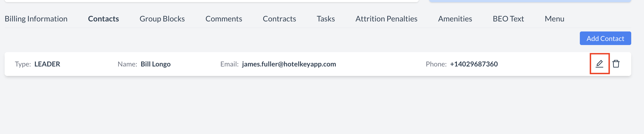This screenshot has height=134, width=644.
Task: Click the phone number +14029687360
Action: pyautogui.click(x=474, y=64)
